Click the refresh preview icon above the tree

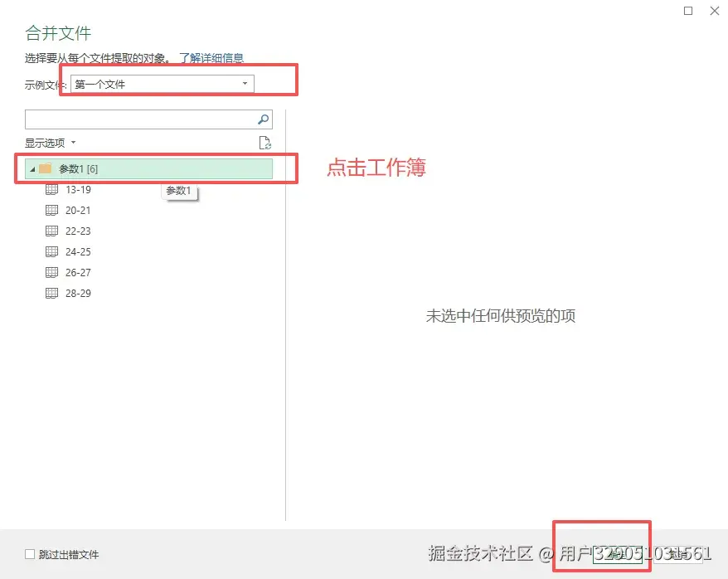pyautogui.click(x=265, y=142)
